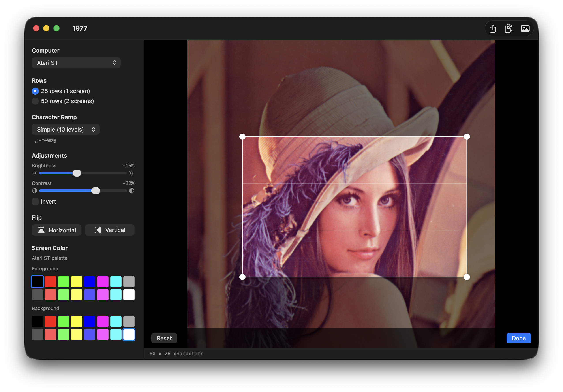The height and width of the screenshot is (392, 563).
Task: Click the high contrast icon right of Contrast slider
Action: [131, 191]
